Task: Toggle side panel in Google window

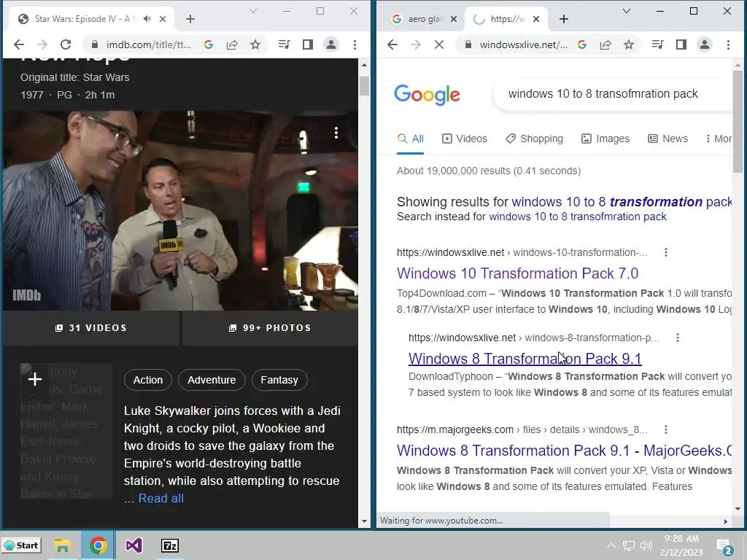Action: [681, 44]
